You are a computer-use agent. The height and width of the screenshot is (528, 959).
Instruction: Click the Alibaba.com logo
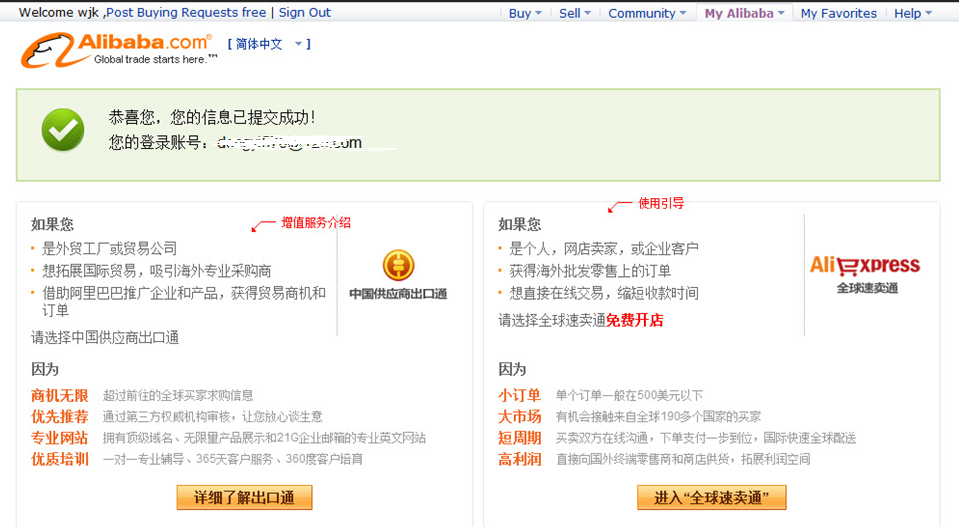pyautogui.click(x=117, y=47)
